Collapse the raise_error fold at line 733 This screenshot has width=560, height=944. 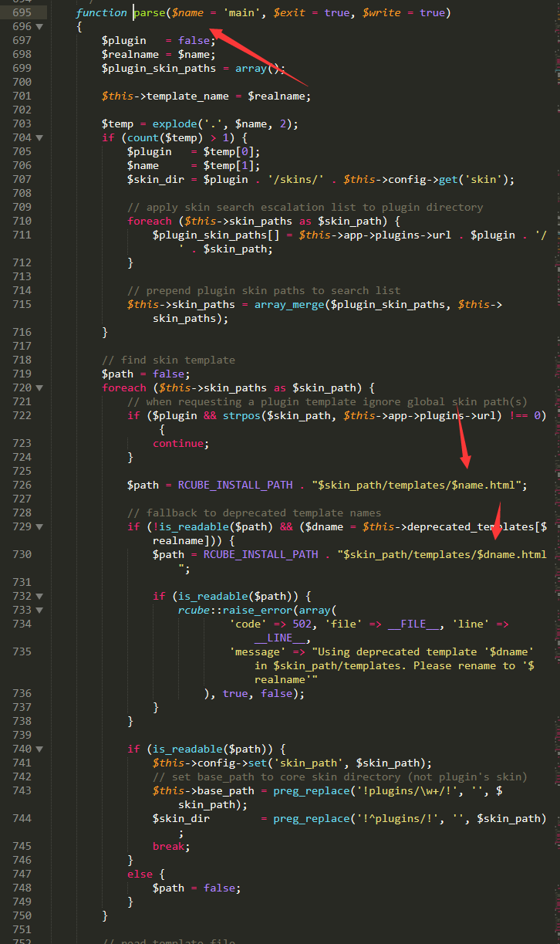click(x=39, y=610)
